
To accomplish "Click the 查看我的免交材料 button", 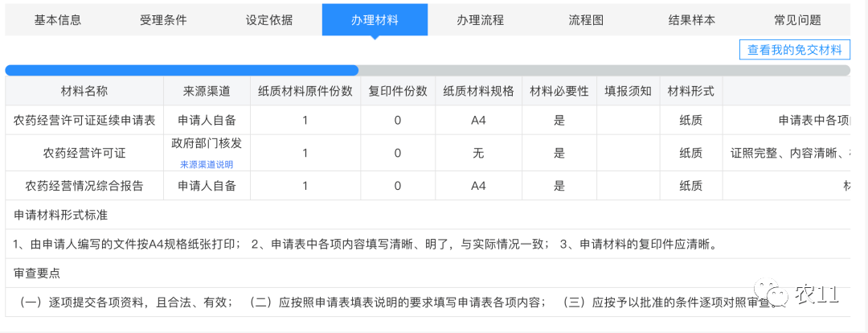I will [794, 50].
